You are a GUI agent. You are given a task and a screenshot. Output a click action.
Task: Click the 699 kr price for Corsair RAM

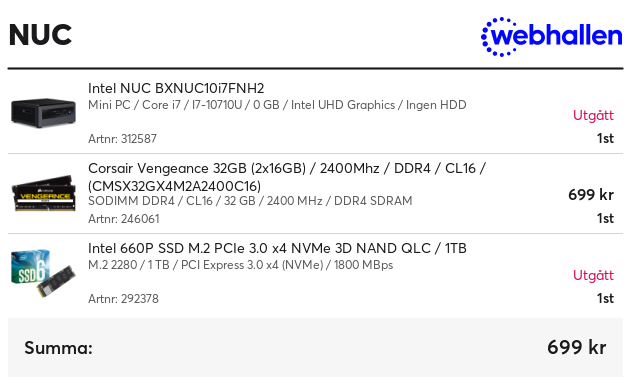591,195
